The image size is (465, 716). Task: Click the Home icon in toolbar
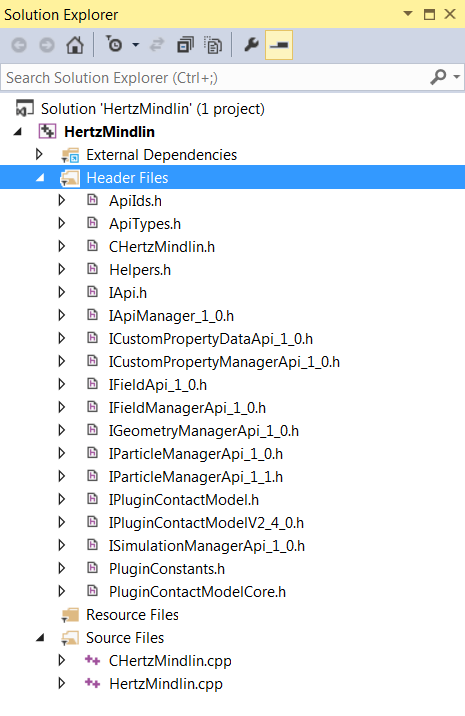[x=75, y=45]
